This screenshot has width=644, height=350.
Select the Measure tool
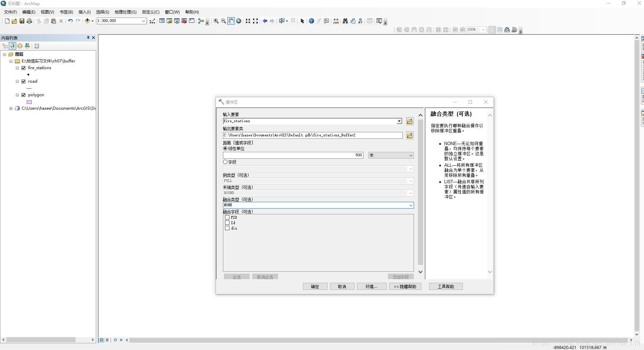(336, 21)
